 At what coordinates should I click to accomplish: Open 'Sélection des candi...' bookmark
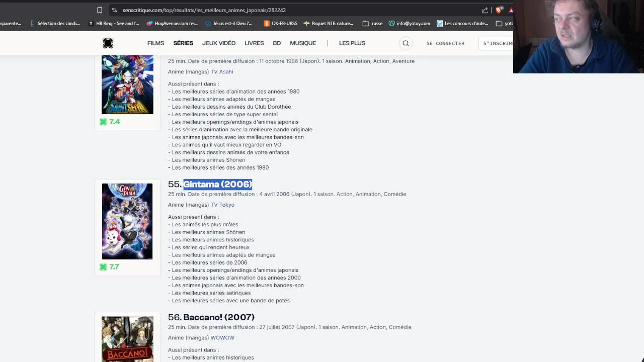point(55,23)
